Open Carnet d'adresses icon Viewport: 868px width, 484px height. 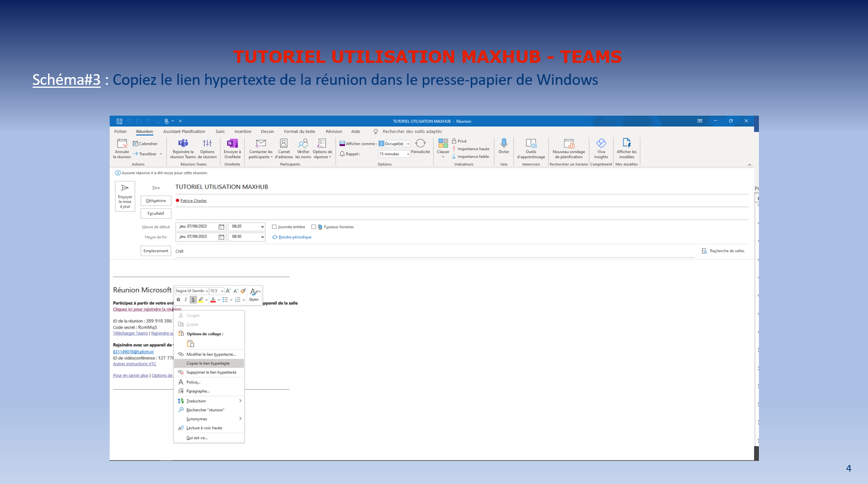[283, 144]
